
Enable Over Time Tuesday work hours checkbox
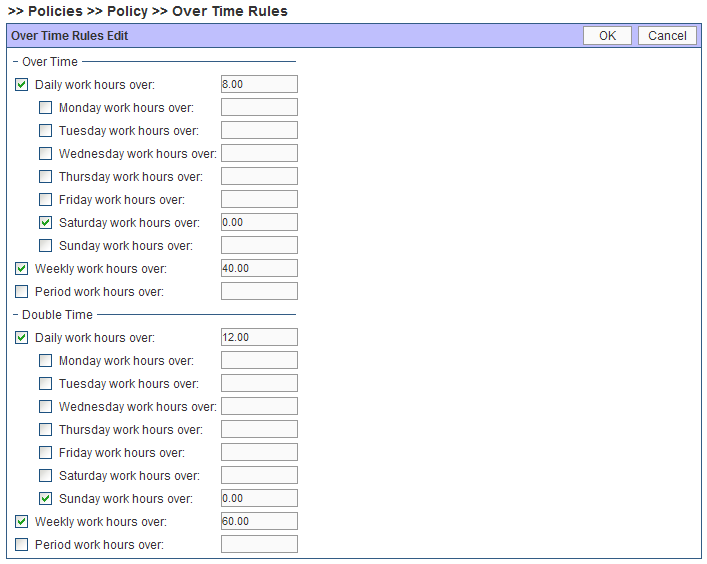click(46, 131)
